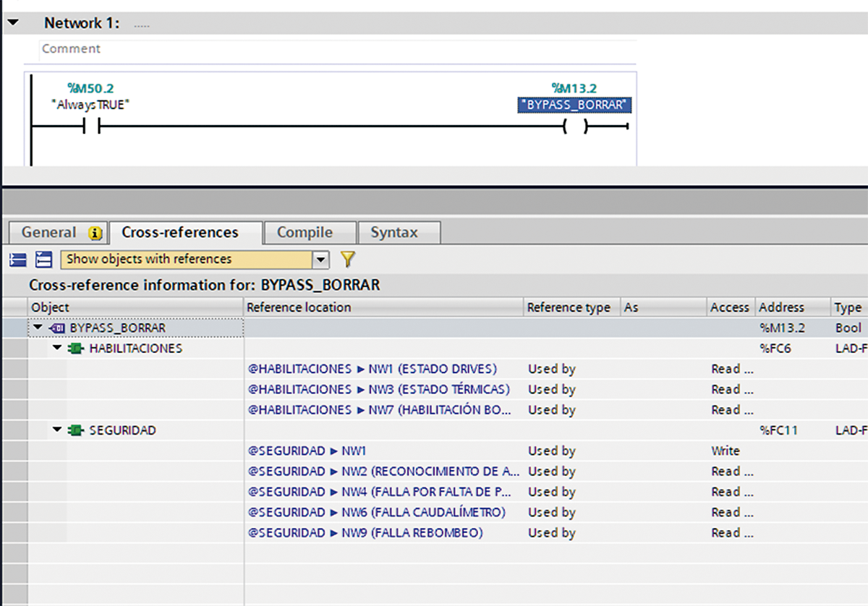Select the BYPASS_BORRAR output coil
This screenshot has width=868, height=606.
(x=576, y=127)
